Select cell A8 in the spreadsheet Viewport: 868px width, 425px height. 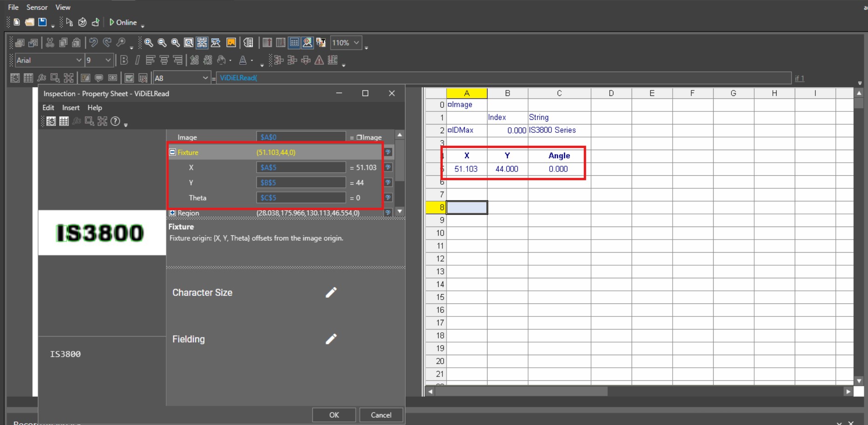coord(467,207)
